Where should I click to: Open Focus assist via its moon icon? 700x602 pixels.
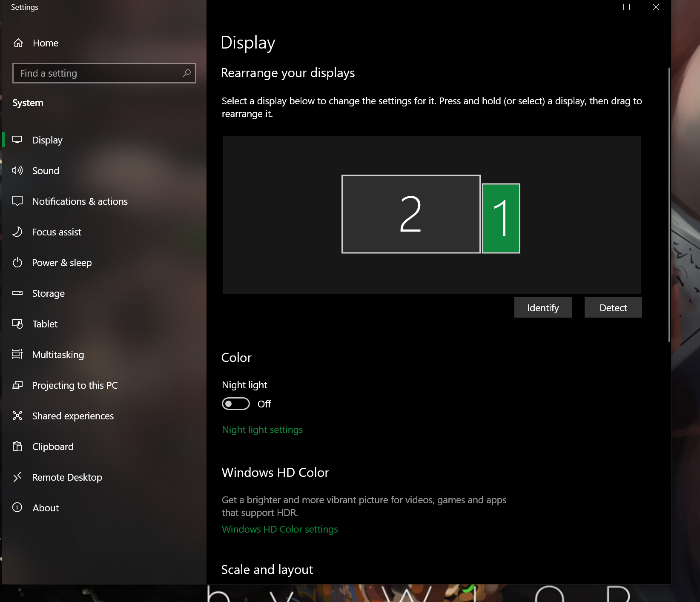pyautogui.click(x=18, y=232)
